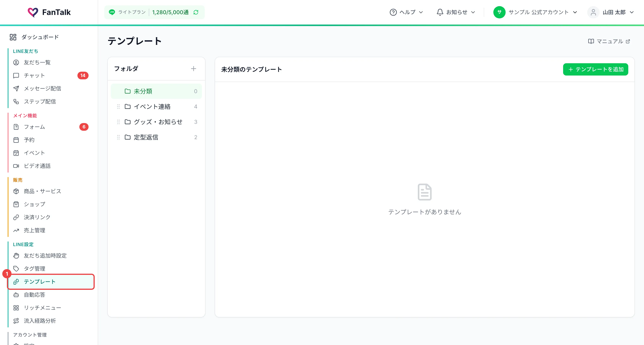
Task: Click drag handle of イベント連絡 folder
Action: 118,107
